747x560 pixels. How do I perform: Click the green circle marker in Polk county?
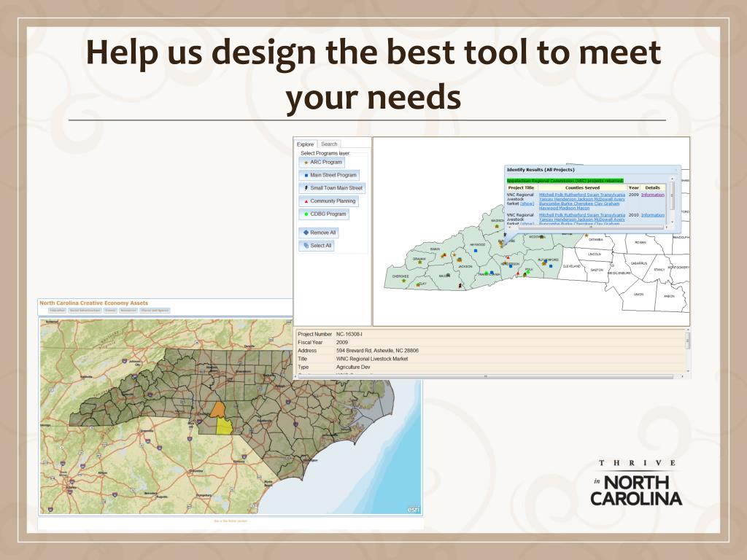click(528, 271)
